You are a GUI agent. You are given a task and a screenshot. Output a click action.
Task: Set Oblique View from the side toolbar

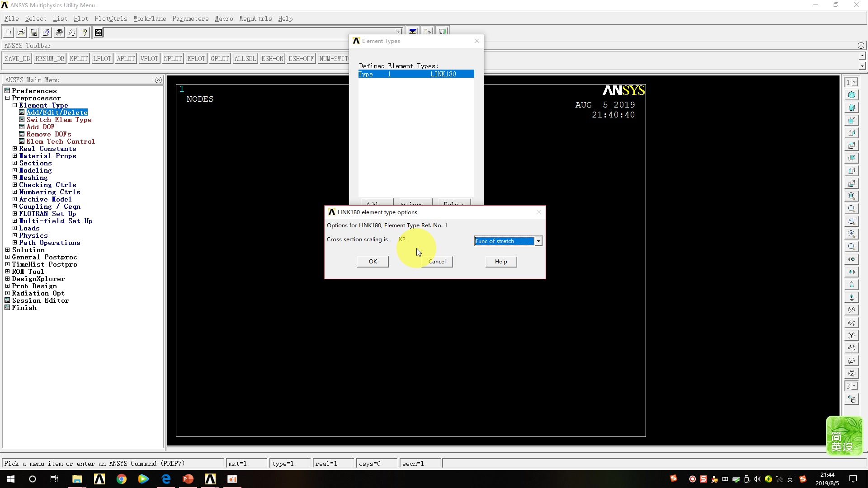pyautogui.click(x=852, y=108)
